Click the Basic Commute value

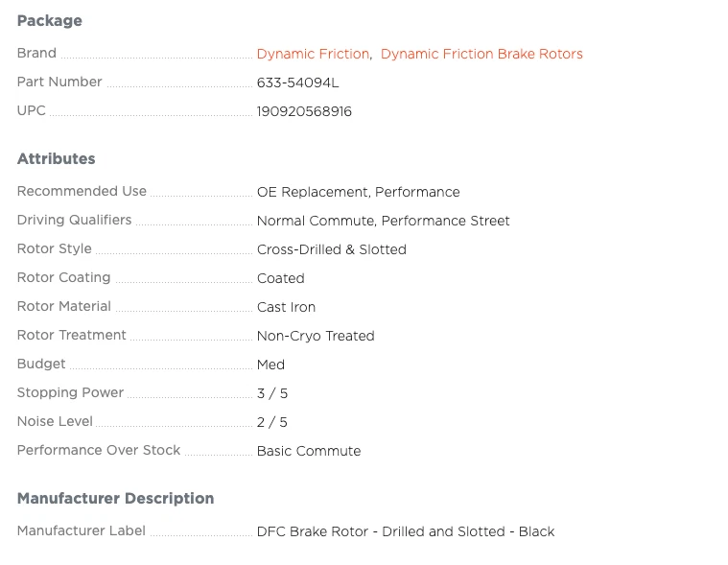coord(309,451)
